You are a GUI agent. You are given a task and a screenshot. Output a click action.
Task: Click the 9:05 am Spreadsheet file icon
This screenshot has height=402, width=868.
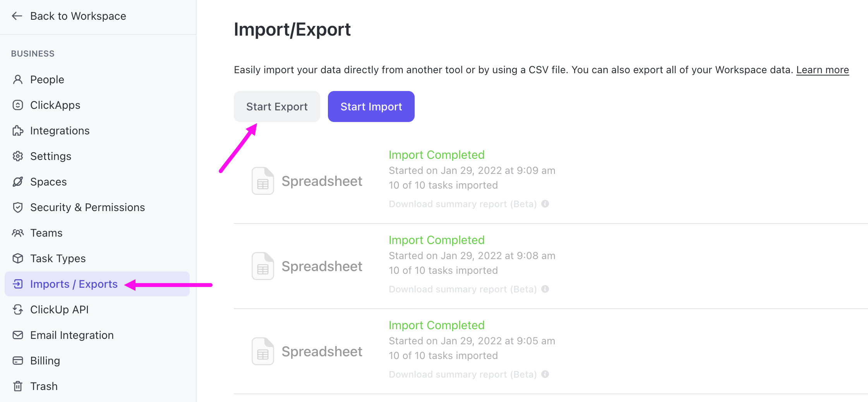263,351
